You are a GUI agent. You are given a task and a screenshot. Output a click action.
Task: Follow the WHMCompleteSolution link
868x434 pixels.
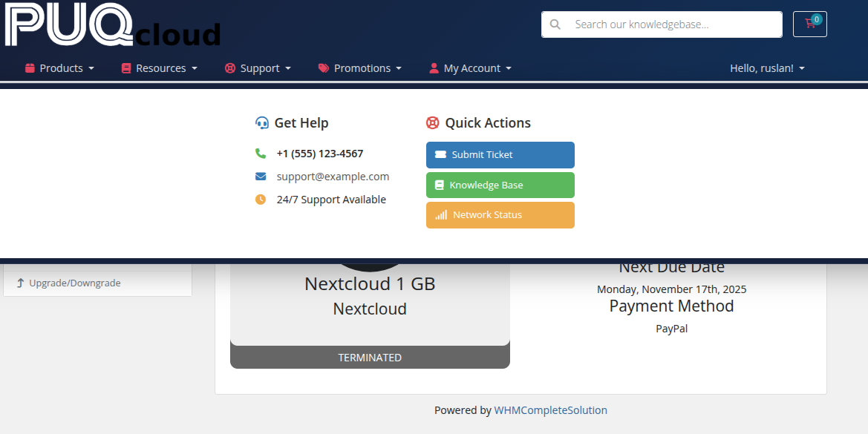tap(550, 410)
